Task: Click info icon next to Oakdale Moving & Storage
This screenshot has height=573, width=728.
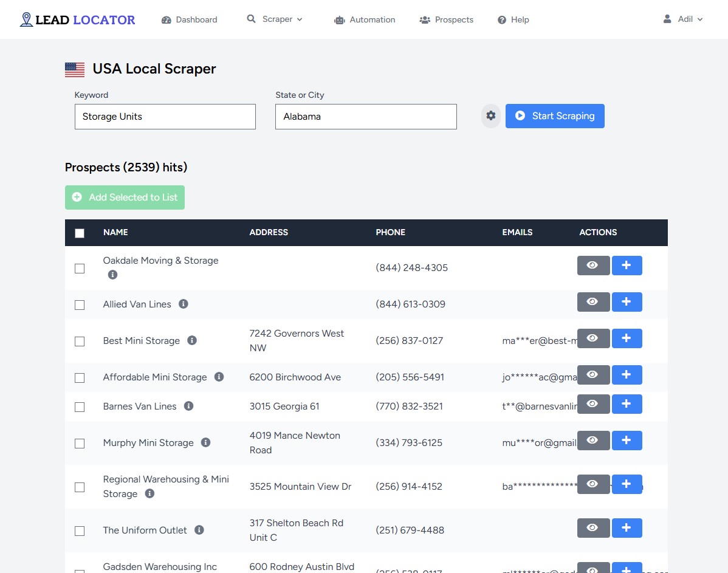Action: (x=112, y=275)
